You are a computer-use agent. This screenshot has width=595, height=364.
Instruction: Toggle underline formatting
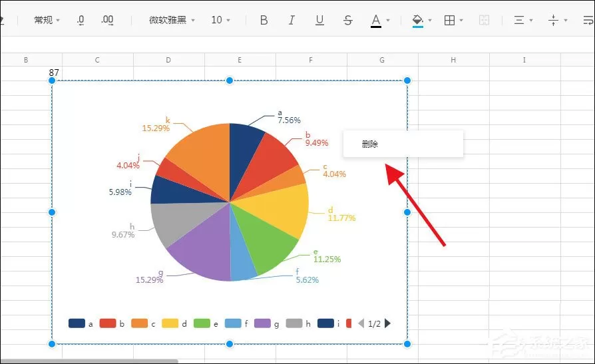tap(319, 20)
